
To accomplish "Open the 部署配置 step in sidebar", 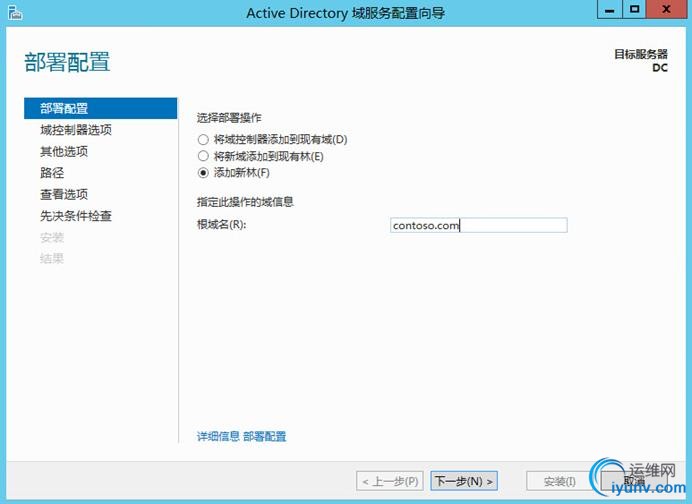I will click(101, 109).
